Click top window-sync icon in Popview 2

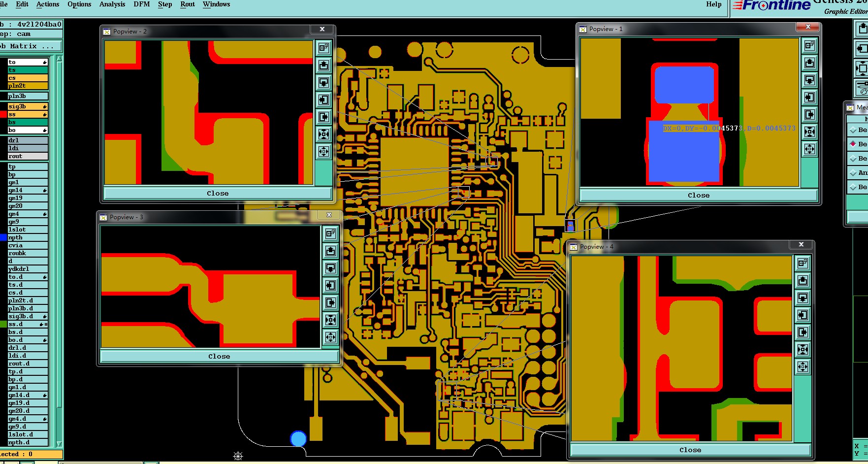(x=323, y=48)
